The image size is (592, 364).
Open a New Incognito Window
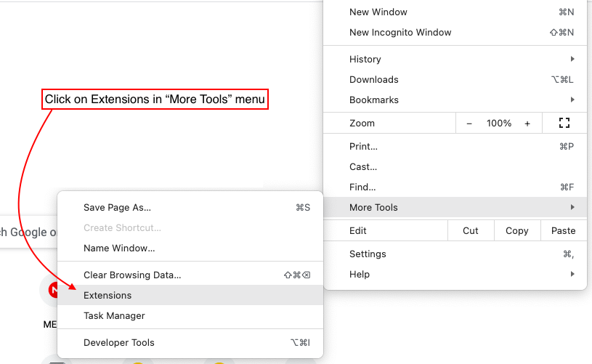(x=400, y=33)
